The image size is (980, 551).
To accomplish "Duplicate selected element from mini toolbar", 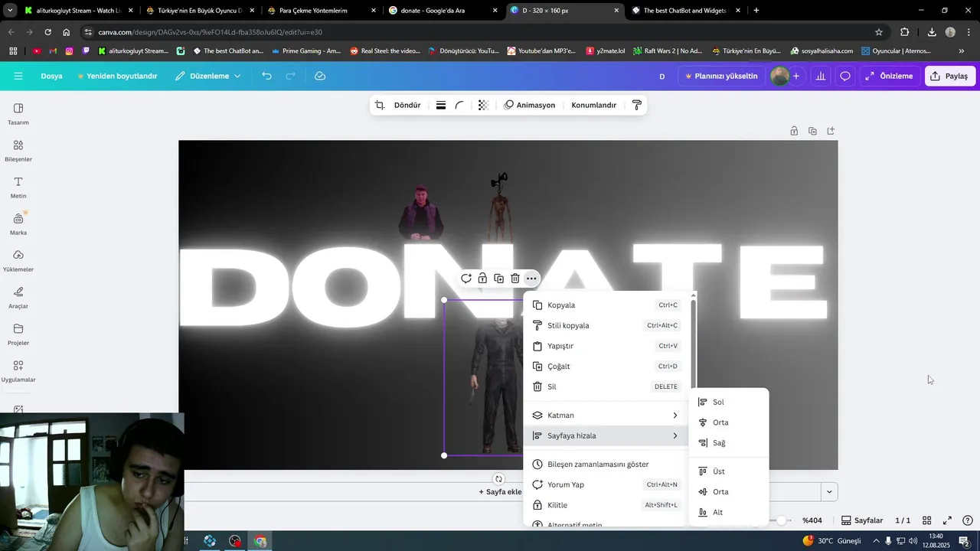I will click(498, 279).
